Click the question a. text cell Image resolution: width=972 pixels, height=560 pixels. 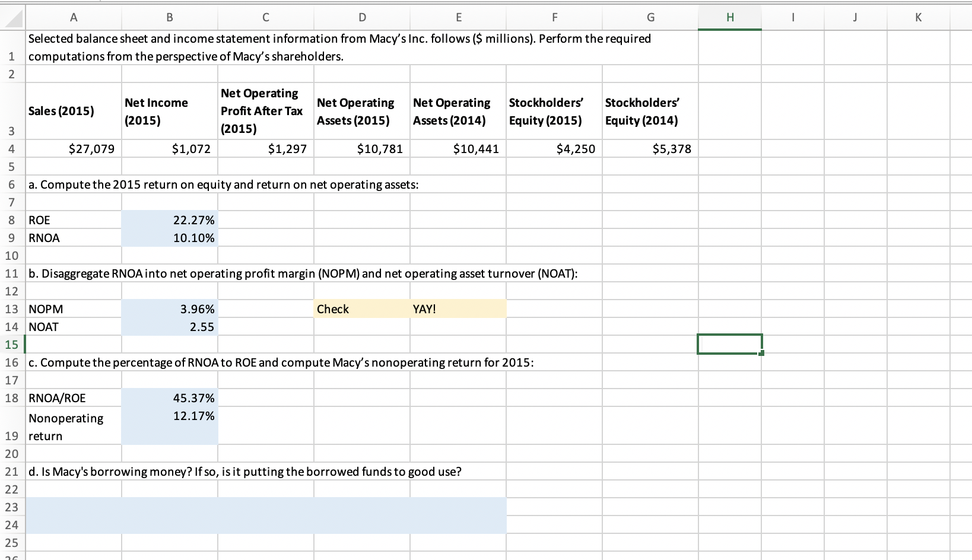point(224,184)
